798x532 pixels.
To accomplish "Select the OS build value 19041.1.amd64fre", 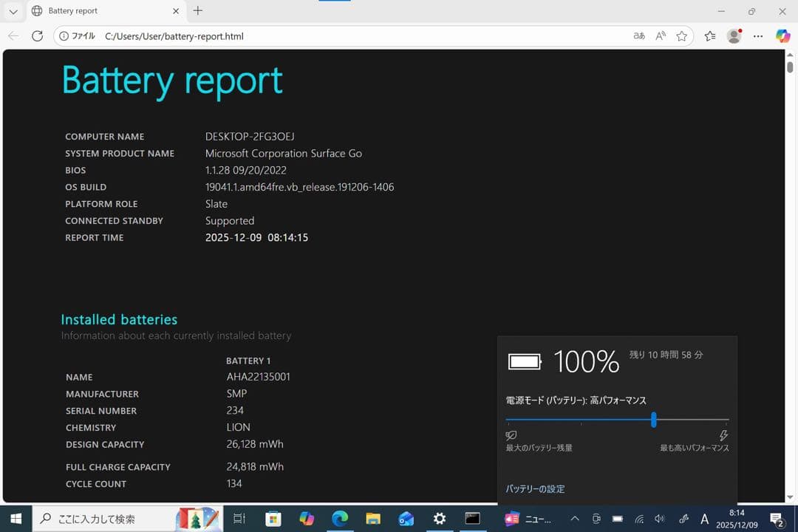I will point(299,187).
